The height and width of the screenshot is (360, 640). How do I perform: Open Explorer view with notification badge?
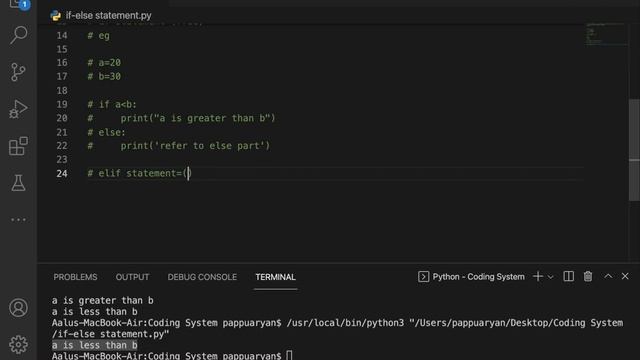tap(19, 4)
